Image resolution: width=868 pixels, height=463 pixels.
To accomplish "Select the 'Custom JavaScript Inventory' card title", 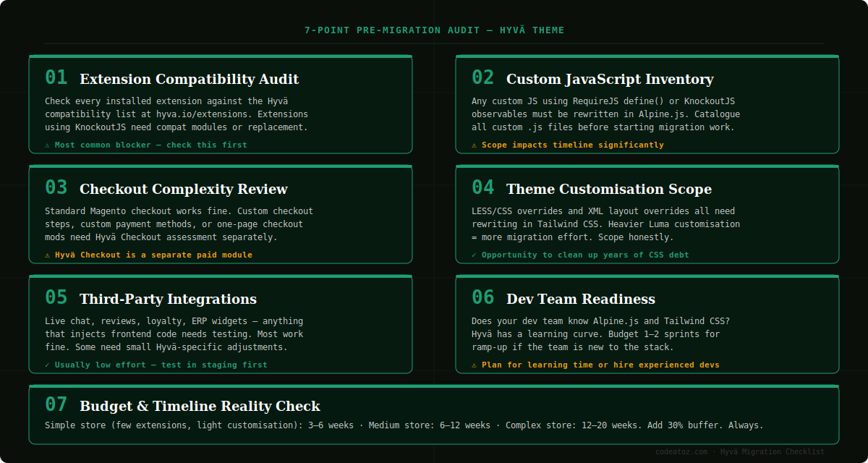I will point(610,79).
